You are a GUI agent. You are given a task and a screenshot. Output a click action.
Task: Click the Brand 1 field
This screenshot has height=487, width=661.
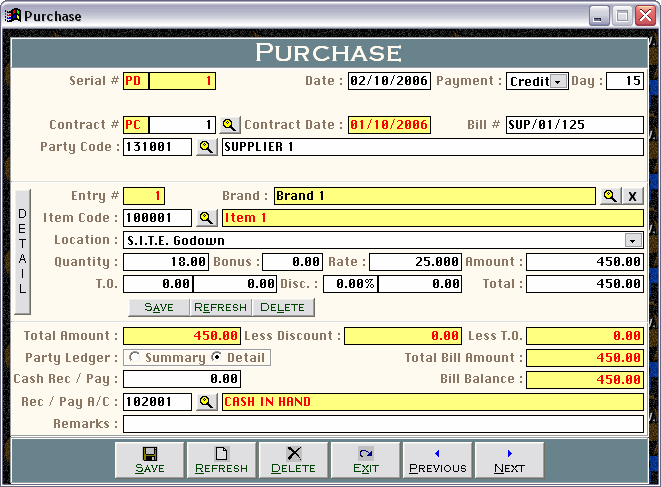pyautogui.click(x=435, y=196)
